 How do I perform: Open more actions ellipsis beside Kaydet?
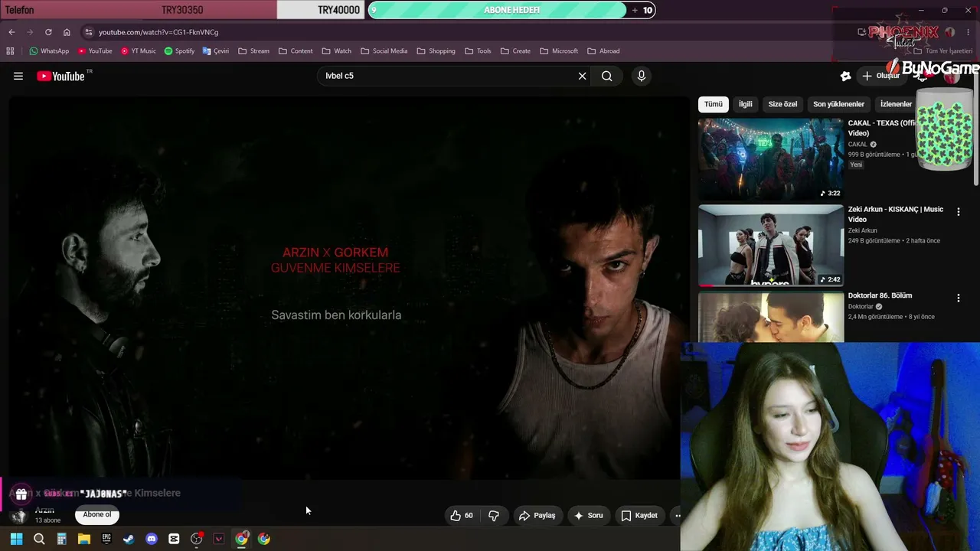point(677,516)
